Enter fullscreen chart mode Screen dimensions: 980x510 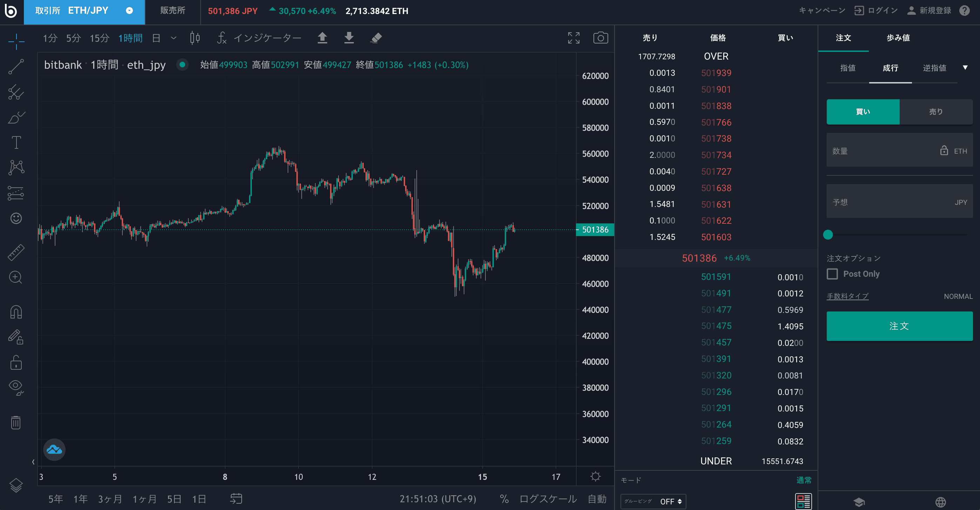click(x=573, y=38)
